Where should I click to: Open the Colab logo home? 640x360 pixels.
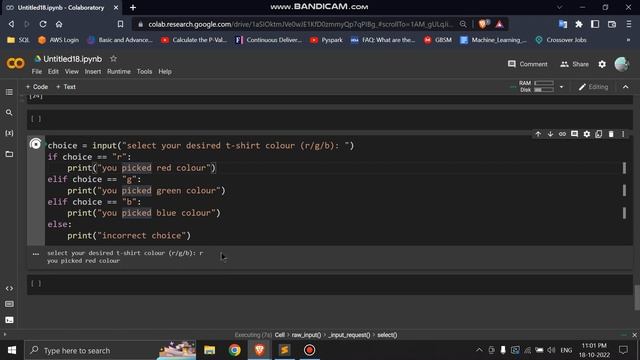coord(16,63)
